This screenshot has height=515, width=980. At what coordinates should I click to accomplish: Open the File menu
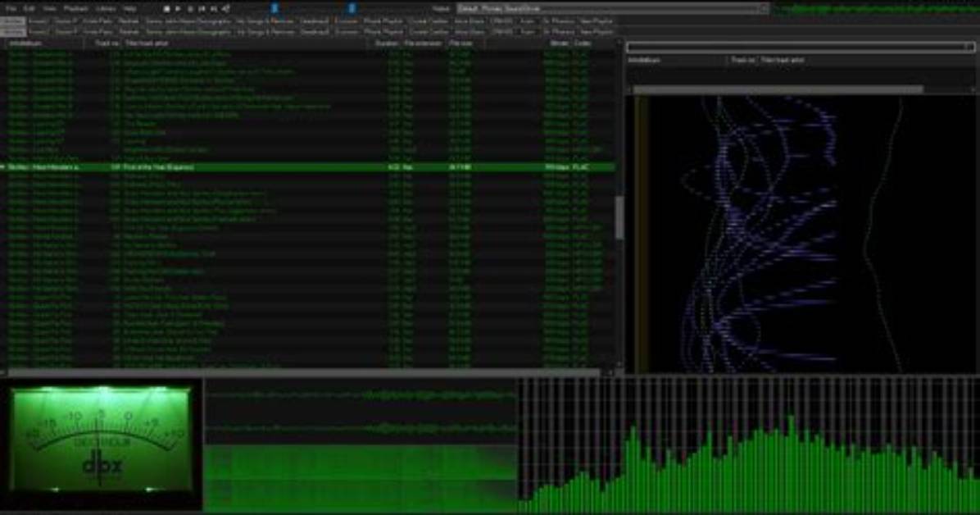tap(11, 9)
